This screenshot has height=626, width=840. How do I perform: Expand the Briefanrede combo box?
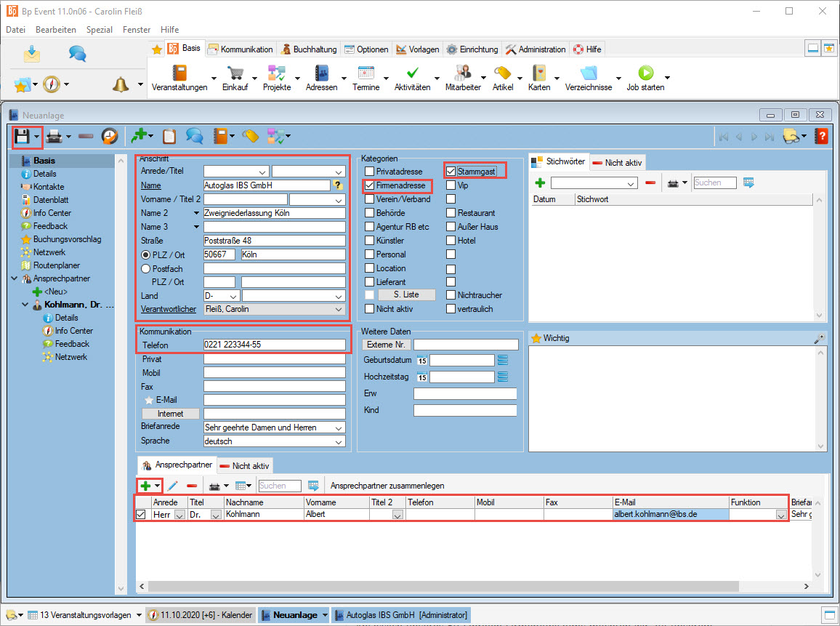(338, 428)
